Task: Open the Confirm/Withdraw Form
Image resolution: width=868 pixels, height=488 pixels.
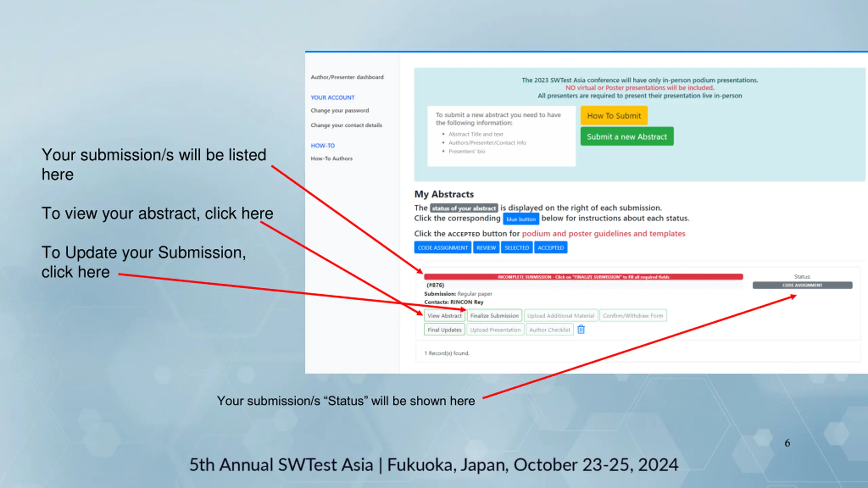Action: [x=633, y=316]
